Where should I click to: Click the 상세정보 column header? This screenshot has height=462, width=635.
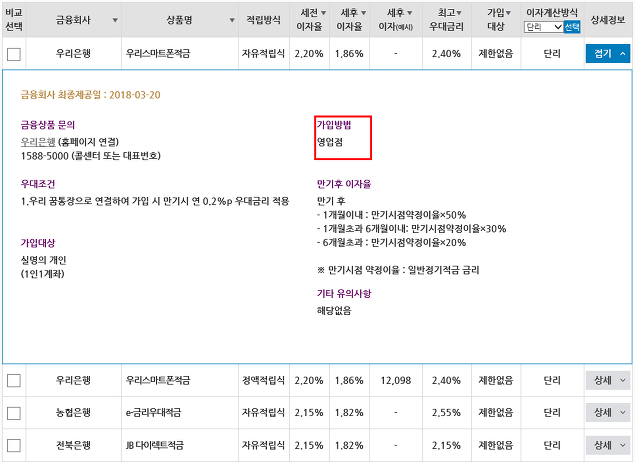tap(607, 20)
